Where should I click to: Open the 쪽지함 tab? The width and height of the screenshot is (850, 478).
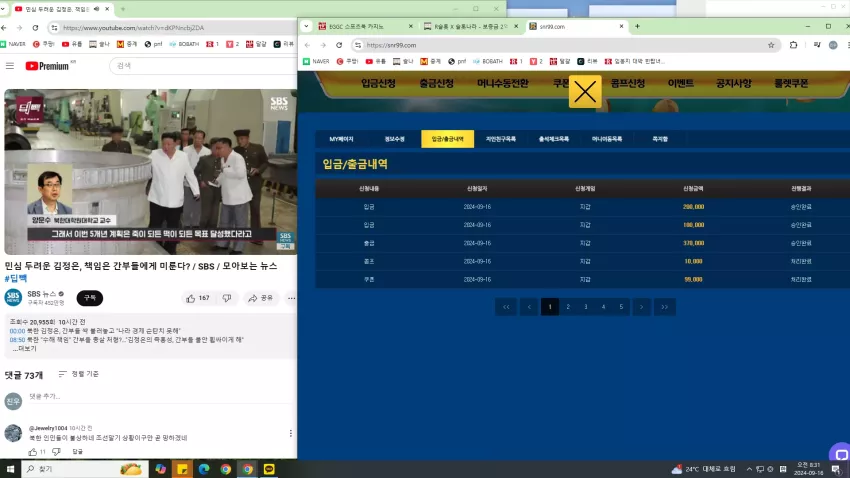pos(660,139)
